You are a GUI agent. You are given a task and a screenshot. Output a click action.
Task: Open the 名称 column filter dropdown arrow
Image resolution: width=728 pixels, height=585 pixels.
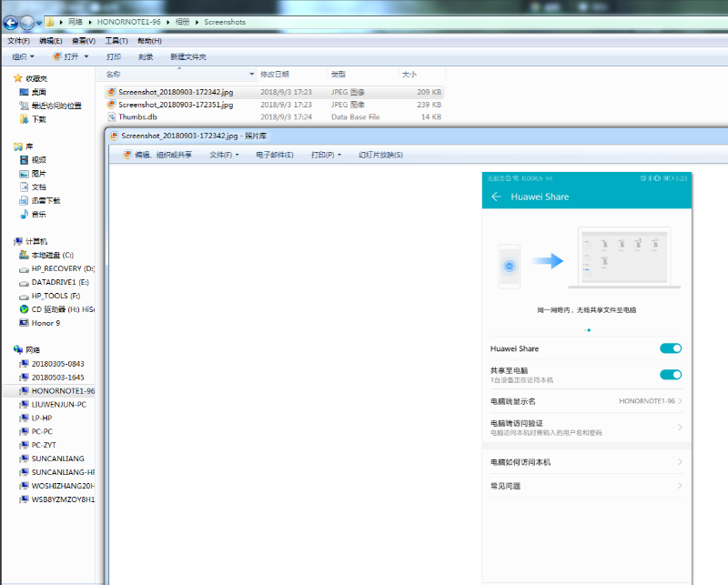coord(252,75)
